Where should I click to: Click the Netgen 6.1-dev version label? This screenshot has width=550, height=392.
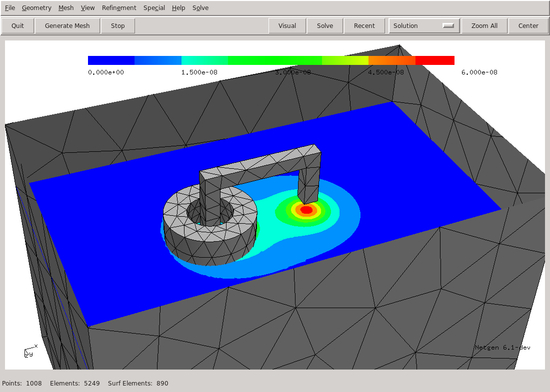tap(502, 347)
